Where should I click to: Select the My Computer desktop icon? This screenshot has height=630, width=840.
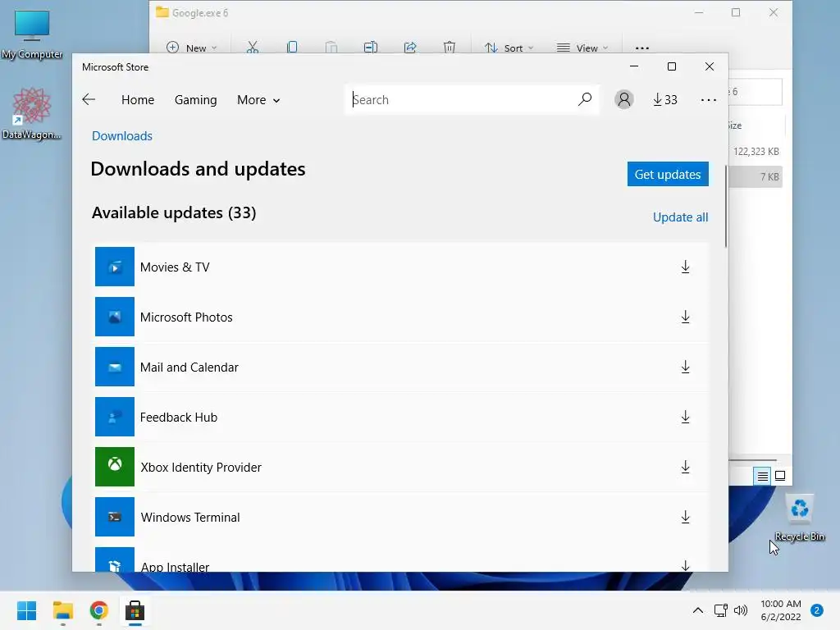pyautogui.click(x=32, y=33)
